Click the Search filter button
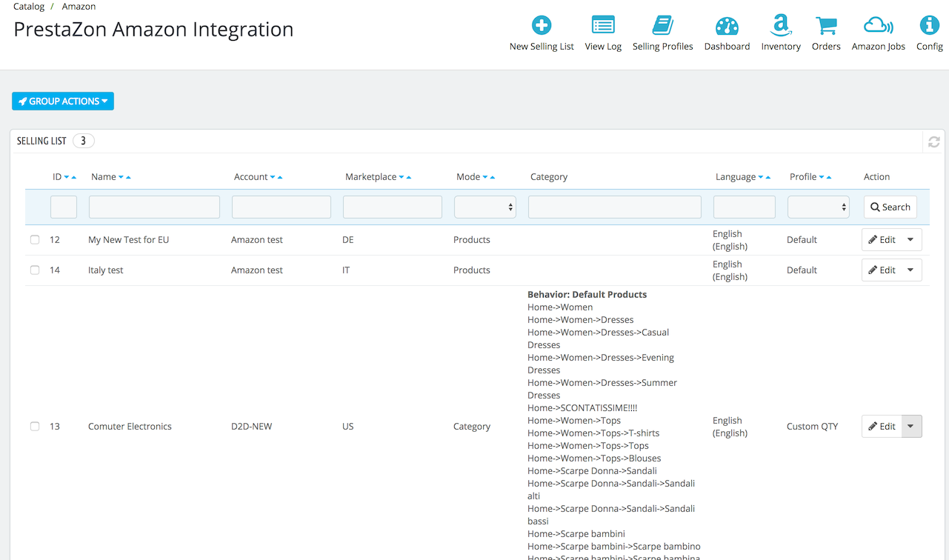 coord(890,207)
